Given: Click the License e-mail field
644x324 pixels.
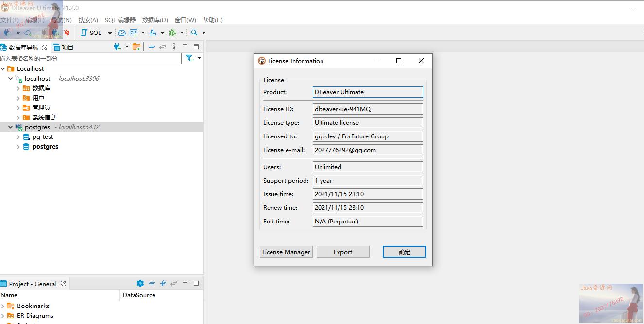Looking at the screenshot, I should pyautogui.click(x=368, y=150).
